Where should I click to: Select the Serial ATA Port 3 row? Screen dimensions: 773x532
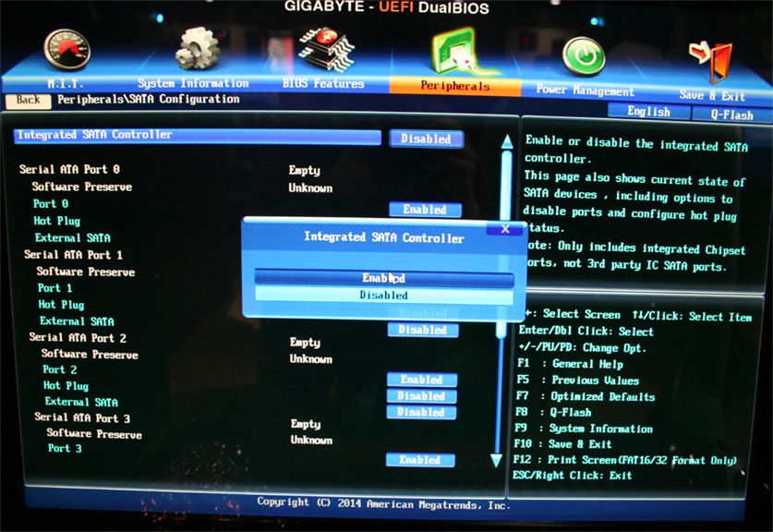[x=82, y=417]
